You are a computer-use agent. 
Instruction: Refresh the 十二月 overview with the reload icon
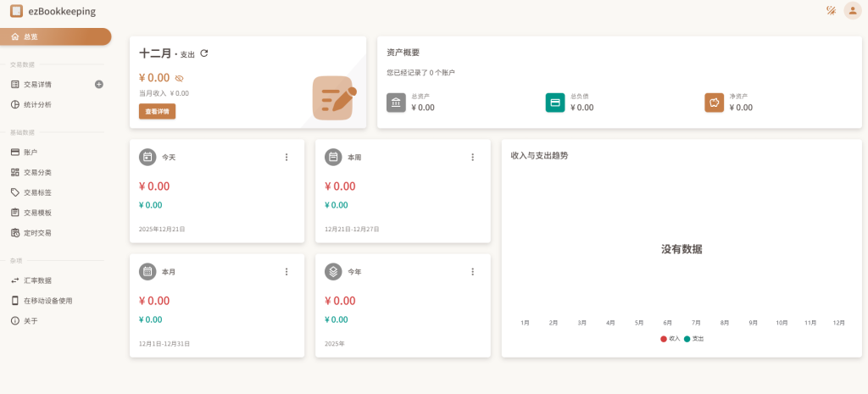(x=204, y=53)
